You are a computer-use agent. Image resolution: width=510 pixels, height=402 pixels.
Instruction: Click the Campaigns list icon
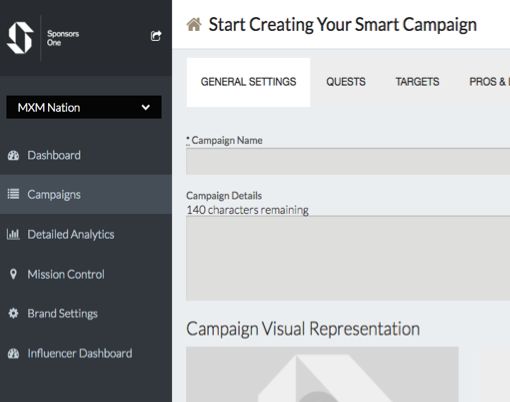(x=13, y=194)
